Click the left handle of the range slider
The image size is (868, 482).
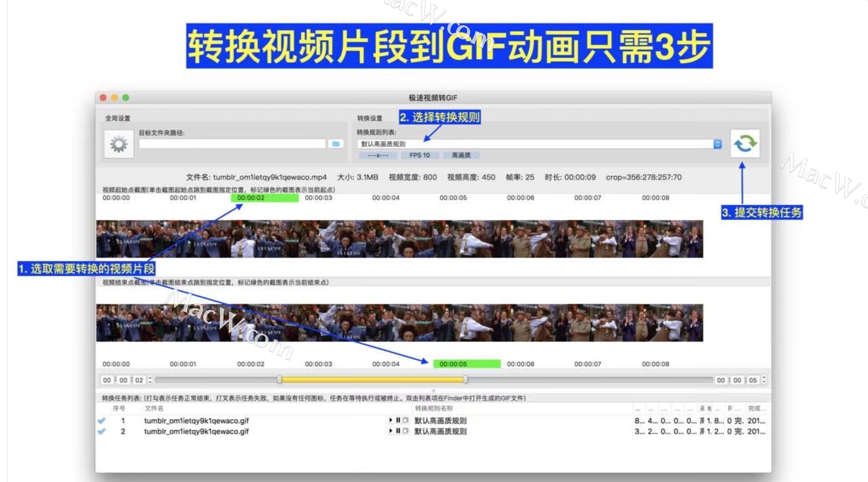tap(279, 380)
